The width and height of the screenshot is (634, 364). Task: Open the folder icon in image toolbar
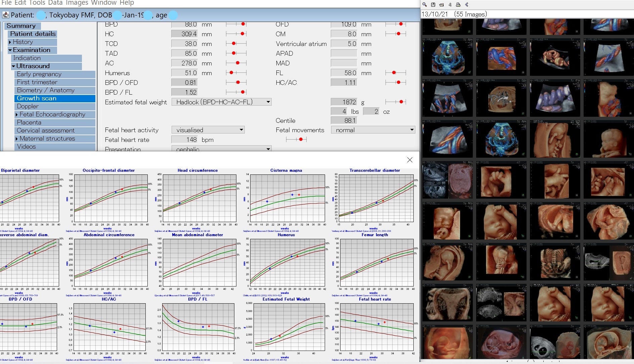pos(442,5)
